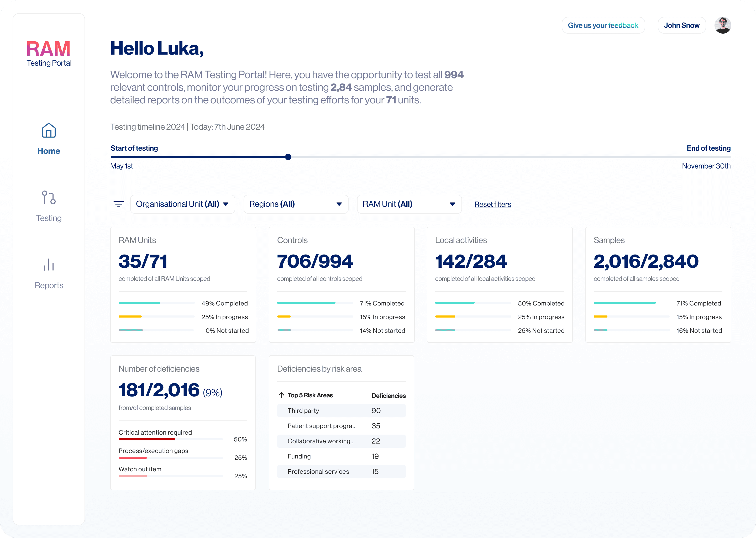756x538 pixels.
Task: Select the Testing menu label
Action: [49, 218]
